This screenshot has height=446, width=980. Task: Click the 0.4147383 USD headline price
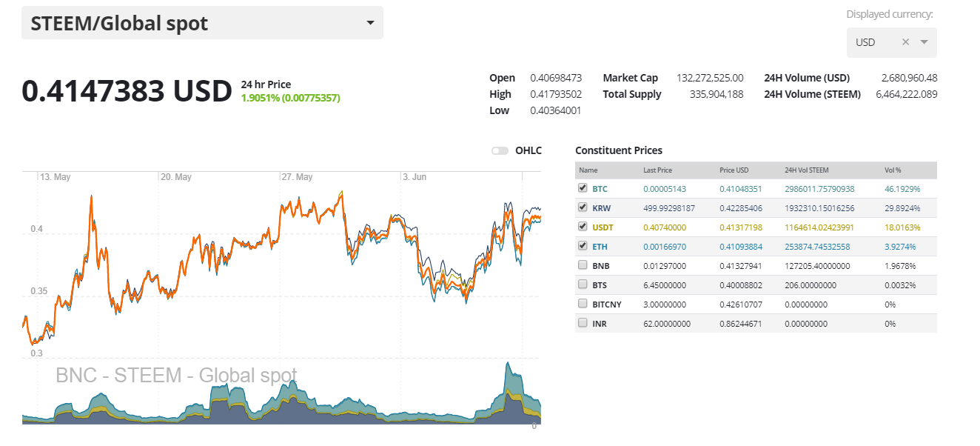127,90
